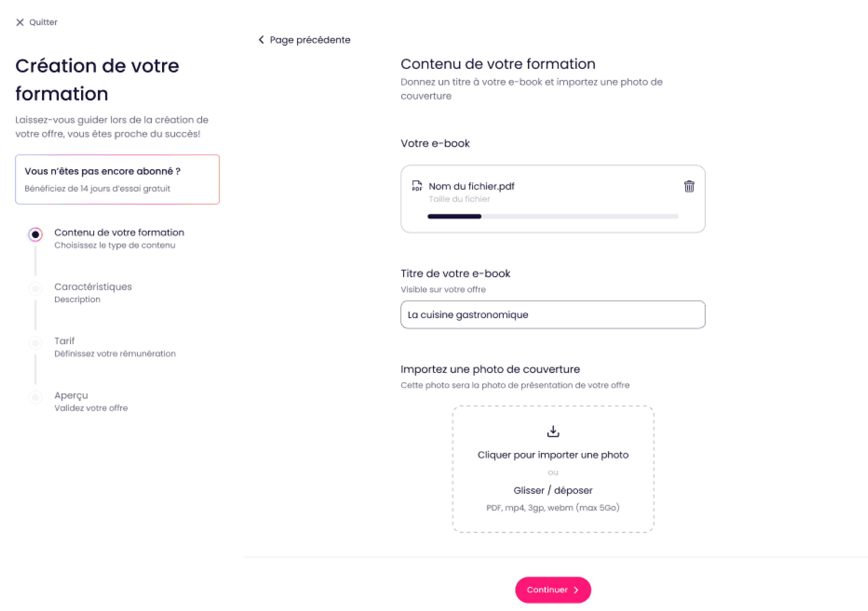
Task: Click the file upload progress bar
Action: pos(552,217)
